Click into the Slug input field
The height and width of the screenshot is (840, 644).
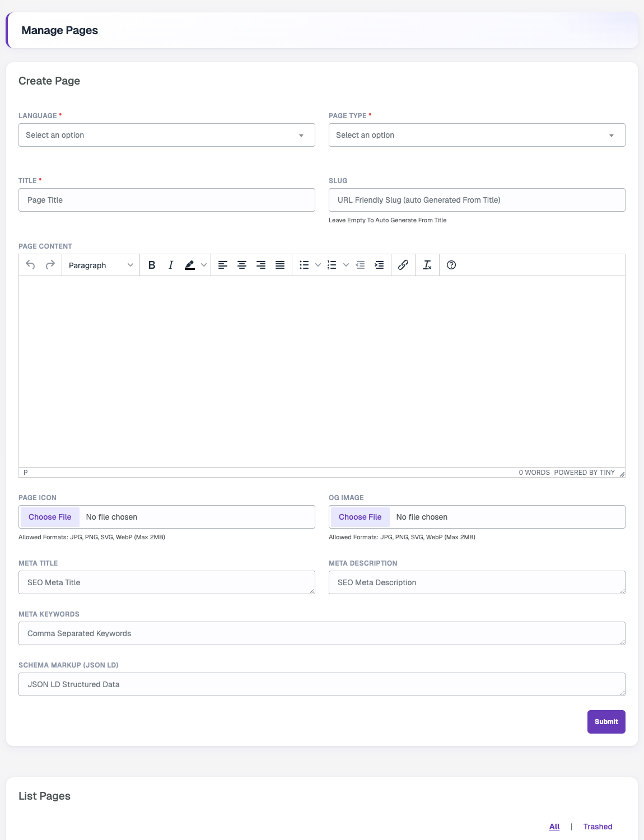point(477,200)
